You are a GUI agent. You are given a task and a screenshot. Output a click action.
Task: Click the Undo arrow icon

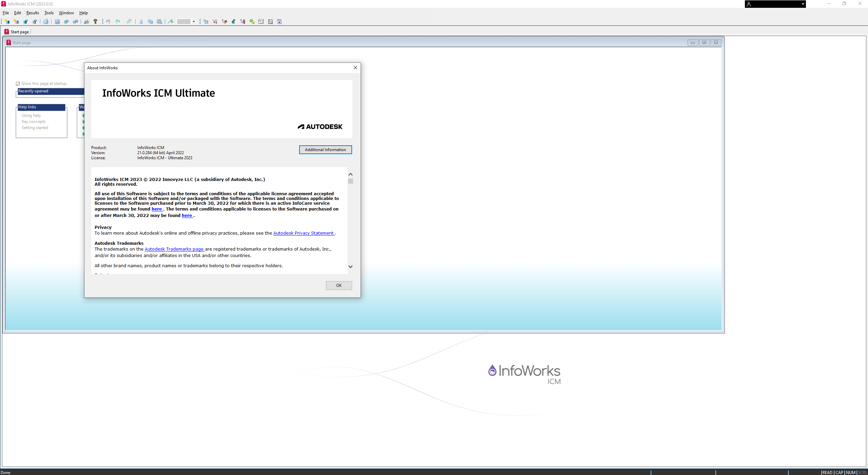[x=108, y=21]
